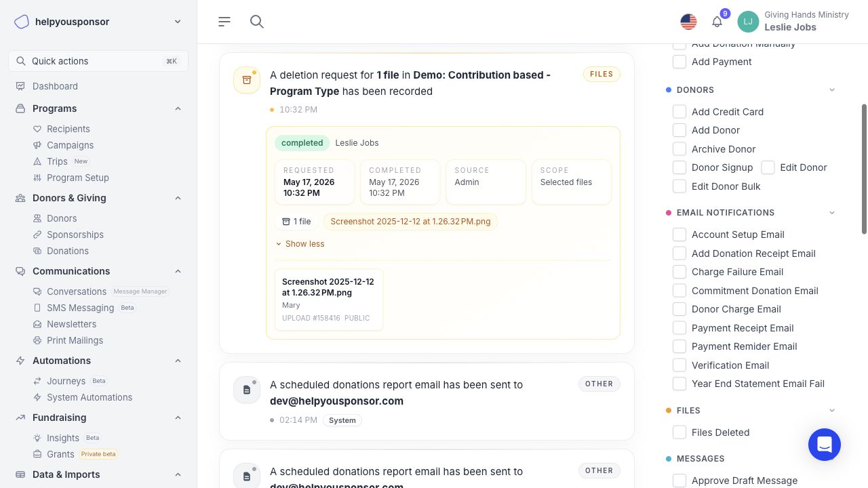The image size is (868, 488).
Task: Check the Account Setup Email filter
Action: pos(679,235)
